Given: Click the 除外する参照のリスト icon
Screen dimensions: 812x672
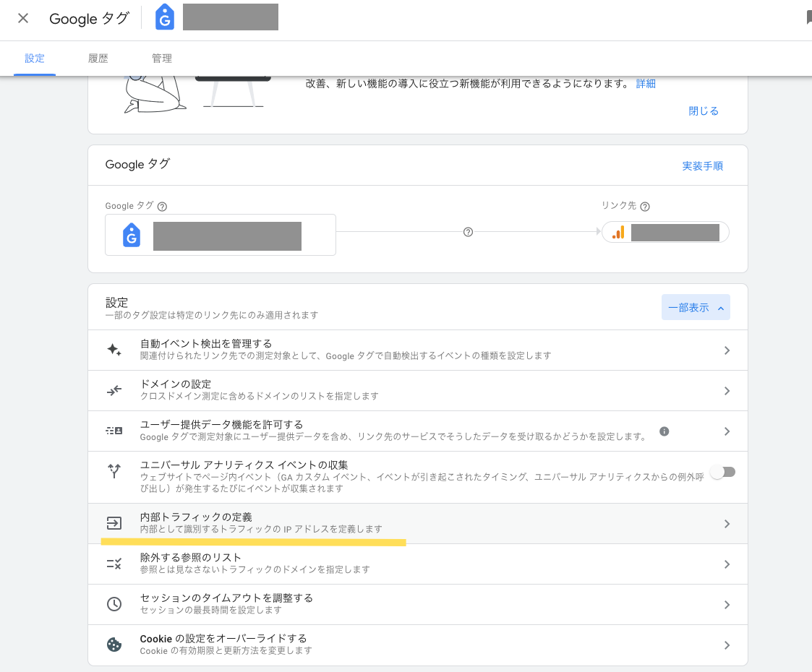Looking at the screenshot, I should point(114,564).
